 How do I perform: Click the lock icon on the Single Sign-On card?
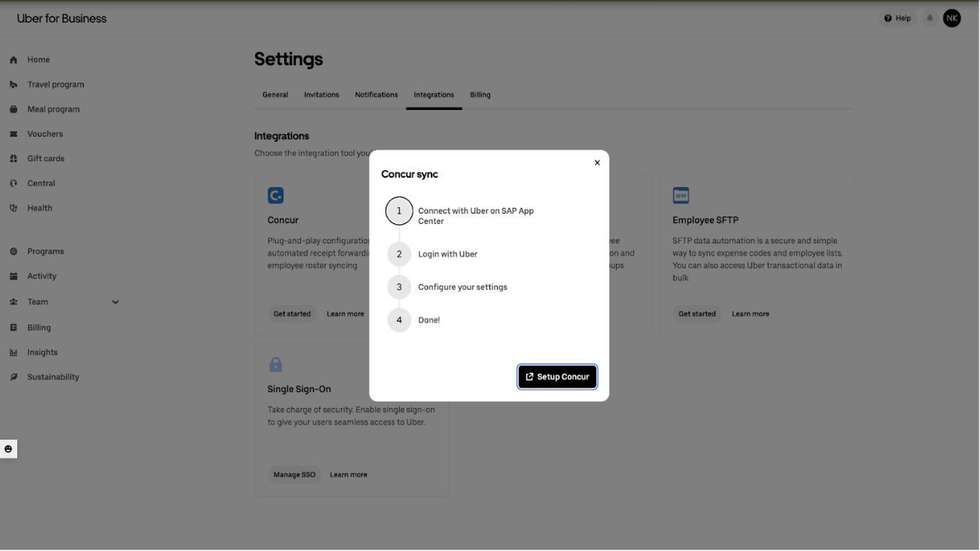[276, 364]
